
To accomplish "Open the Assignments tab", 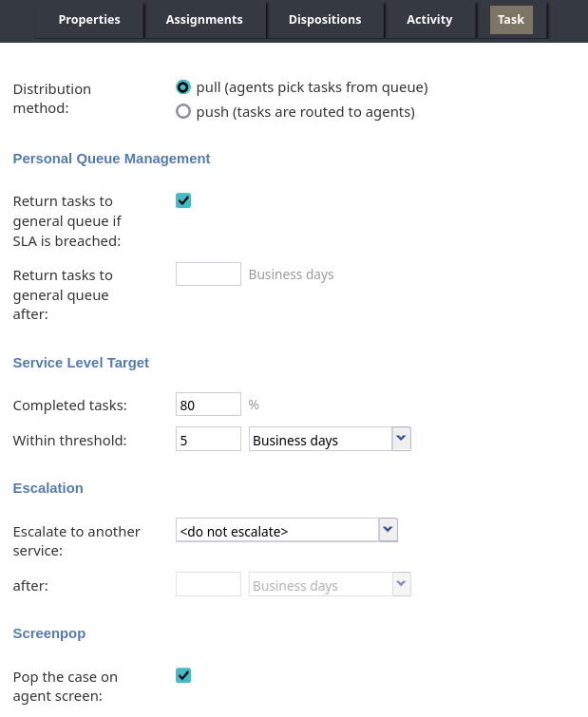I will tap(204, 20).
